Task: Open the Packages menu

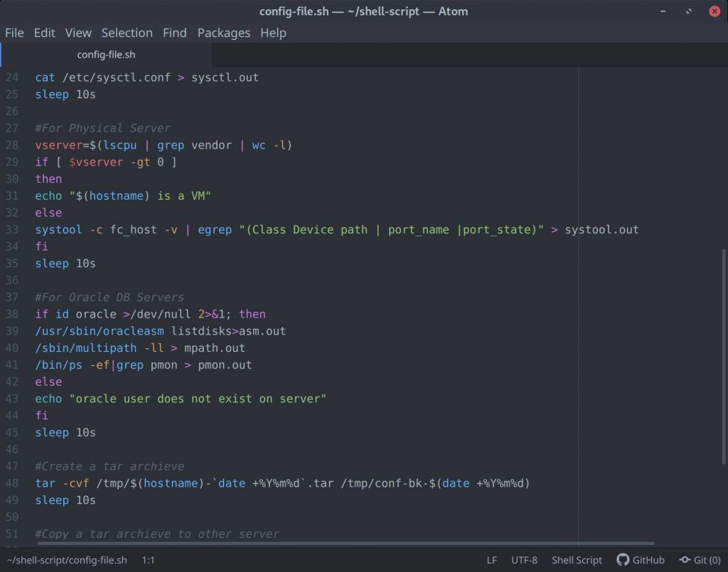Action: pos(224,33)
